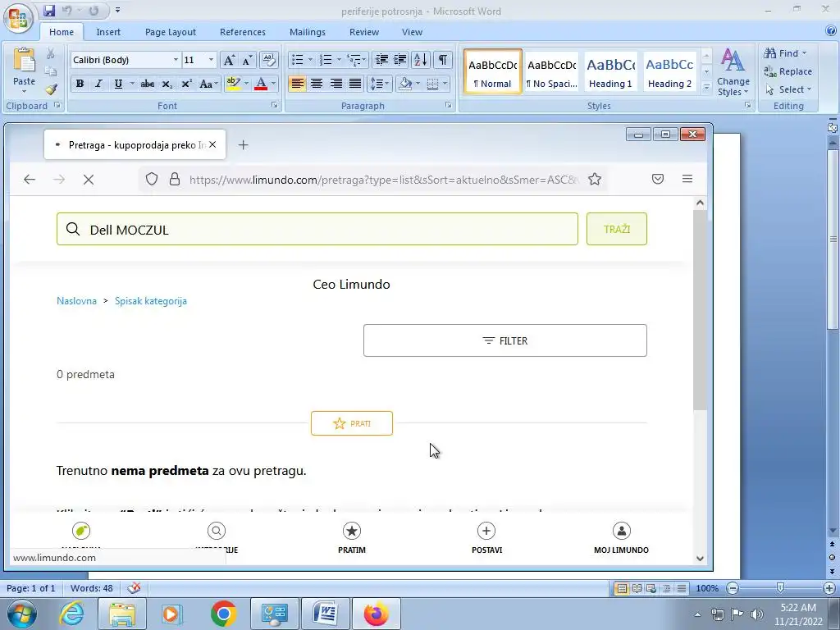Open the font size dropdown

(211, 59)
